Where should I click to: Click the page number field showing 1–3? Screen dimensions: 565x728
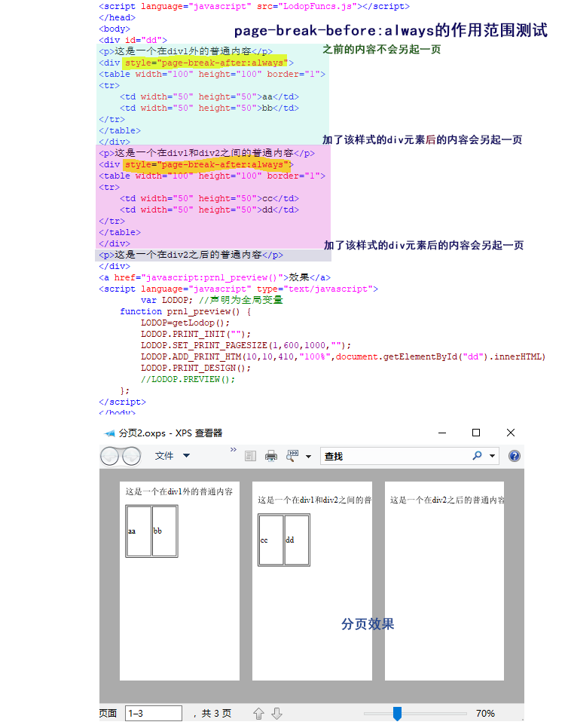tap(154, 713)
